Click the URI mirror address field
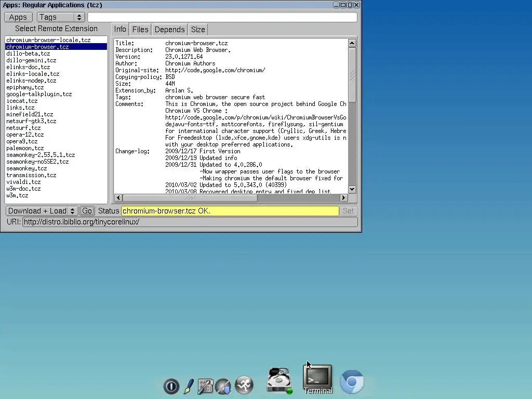Viewport: 532px width, 399px height. 190,222
